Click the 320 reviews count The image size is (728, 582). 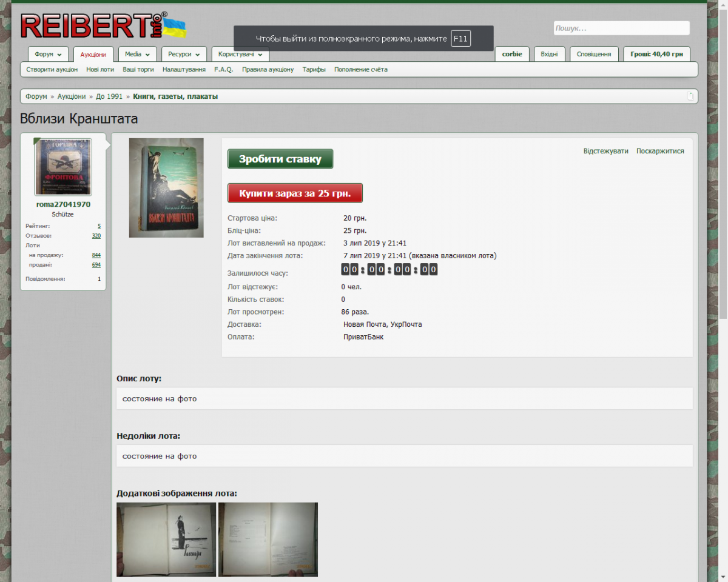(x=96, y=235)
